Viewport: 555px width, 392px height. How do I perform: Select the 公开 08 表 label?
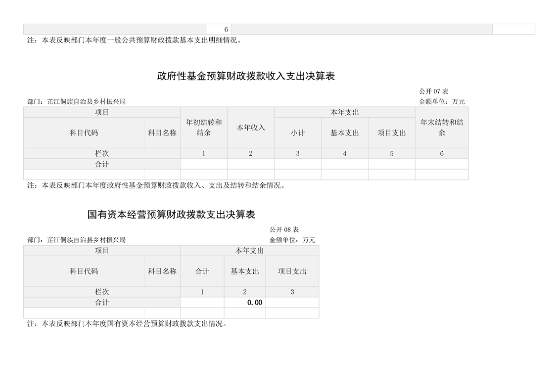click(x=284, y=230)
